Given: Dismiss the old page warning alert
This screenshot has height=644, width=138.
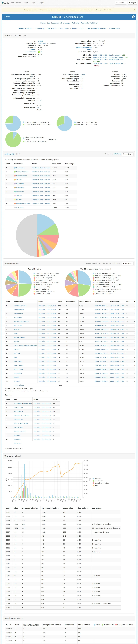Looking at the screenshot, I should coord(134,10).
